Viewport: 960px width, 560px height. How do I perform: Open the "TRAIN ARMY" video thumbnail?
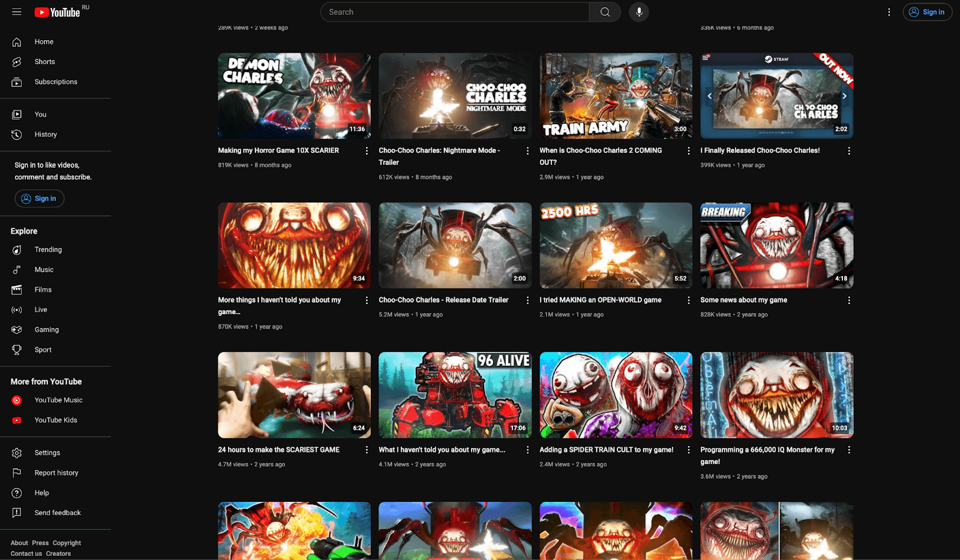pyautogui.click(x=616, y=96)
